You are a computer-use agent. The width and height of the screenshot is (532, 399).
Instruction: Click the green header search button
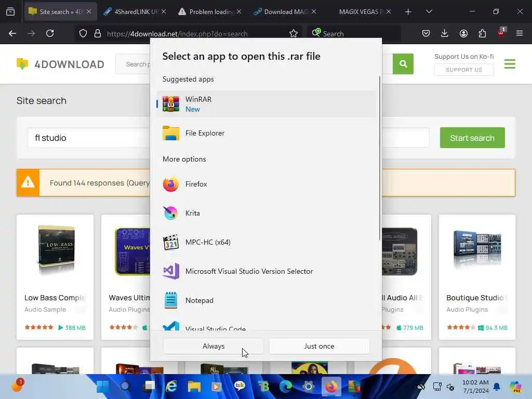coord(403,63)
